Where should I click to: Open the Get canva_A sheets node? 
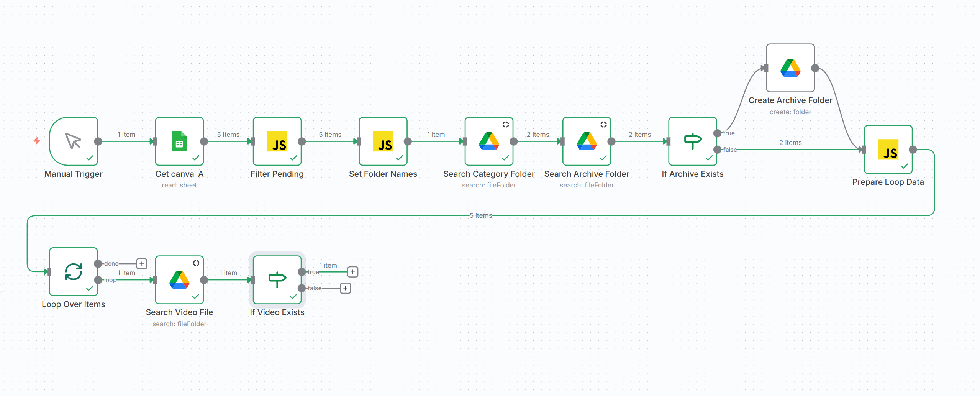coord(179,141)
